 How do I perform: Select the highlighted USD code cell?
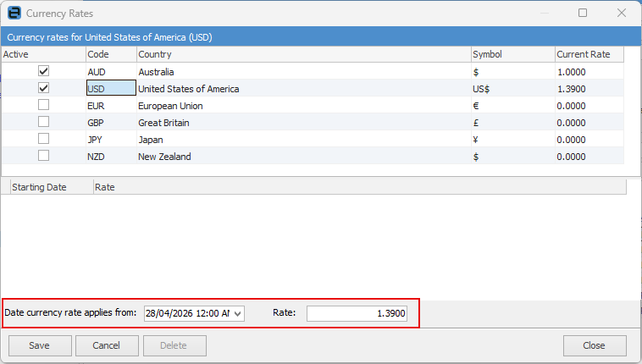pos(111,88)
